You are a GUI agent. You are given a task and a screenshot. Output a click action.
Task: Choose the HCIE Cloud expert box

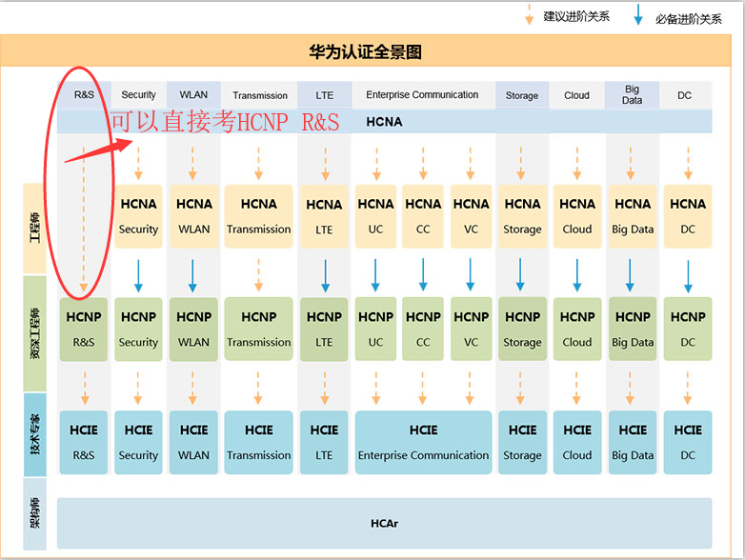click(577, 442)
